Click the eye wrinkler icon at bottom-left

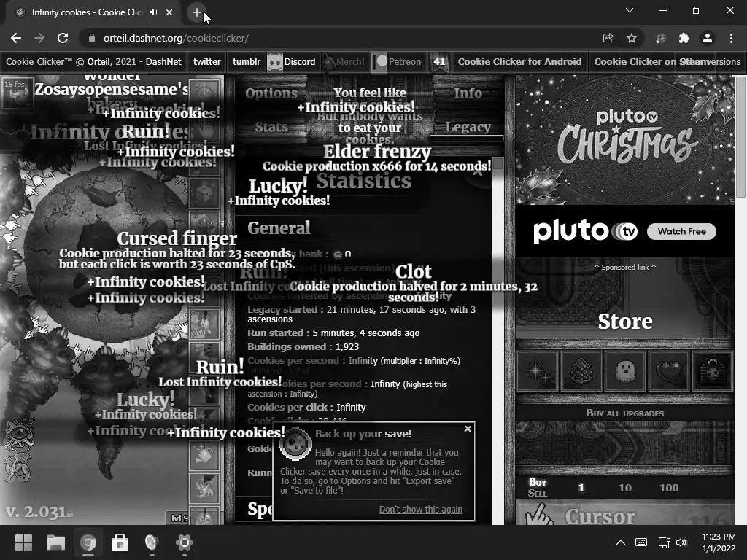[18, 434]
